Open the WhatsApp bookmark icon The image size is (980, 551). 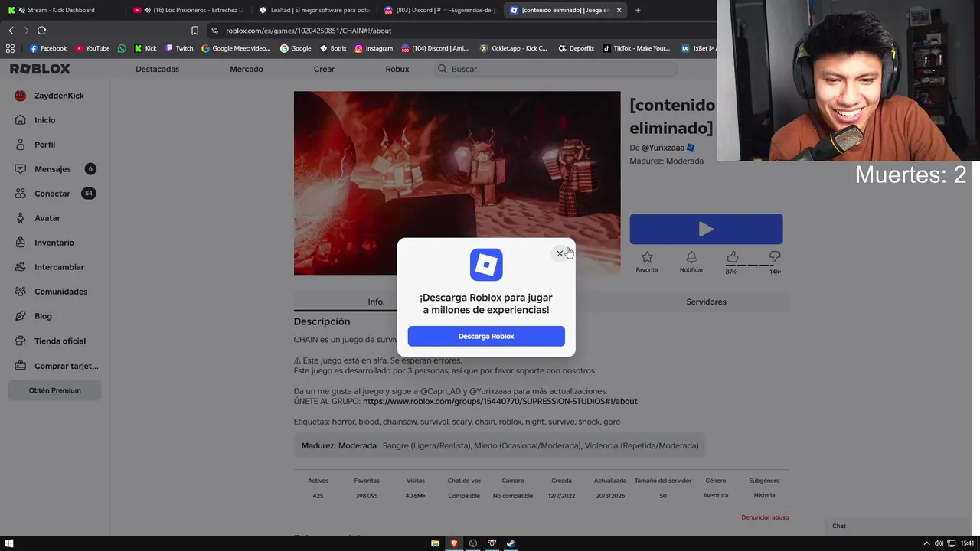[122, 48]
